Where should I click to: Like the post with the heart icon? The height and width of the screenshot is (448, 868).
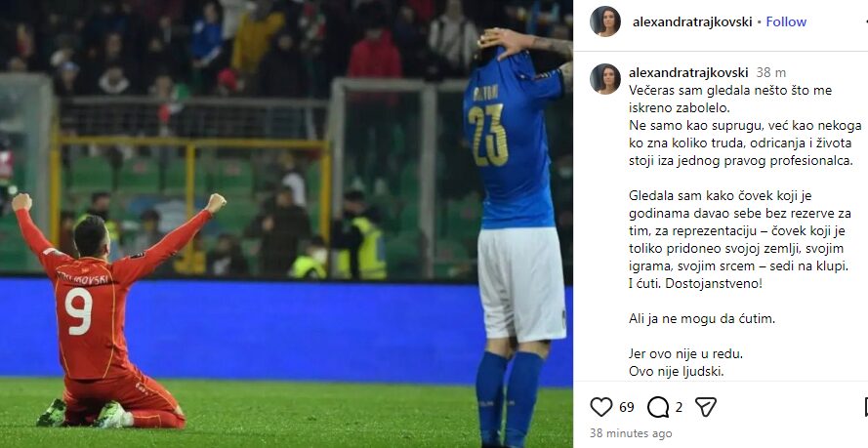coord(601,407)
